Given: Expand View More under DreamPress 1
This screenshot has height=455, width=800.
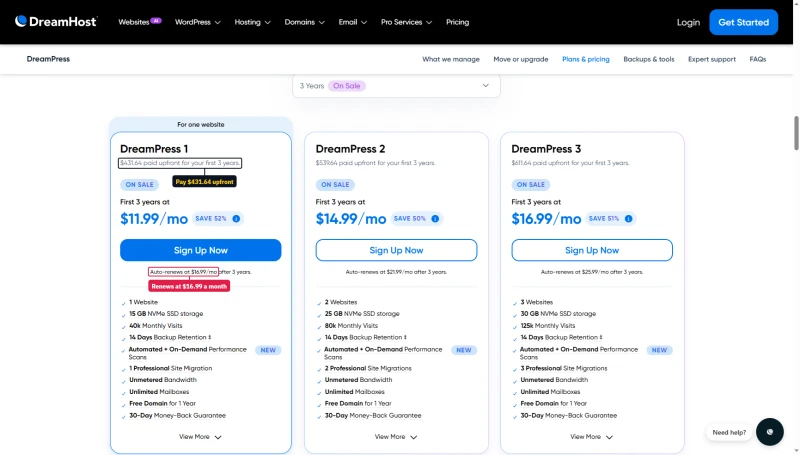Looking at the screenshot, I should (x=200, y=437).
